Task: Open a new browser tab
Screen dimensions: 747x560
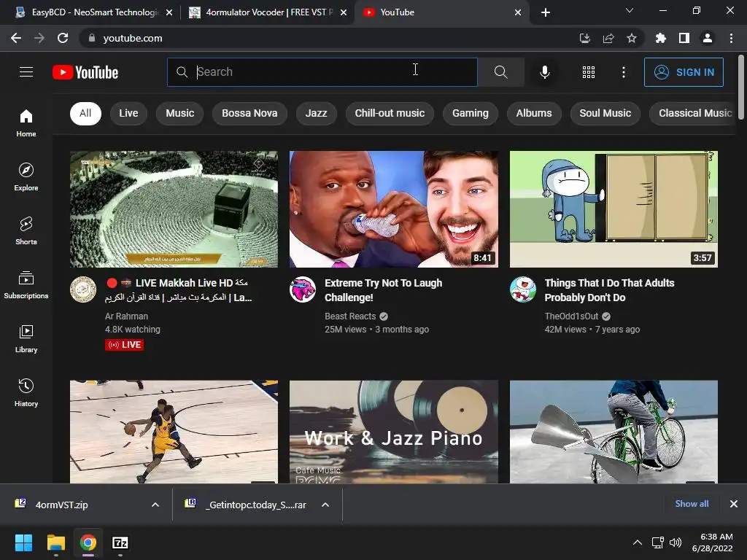Action: 546,12
